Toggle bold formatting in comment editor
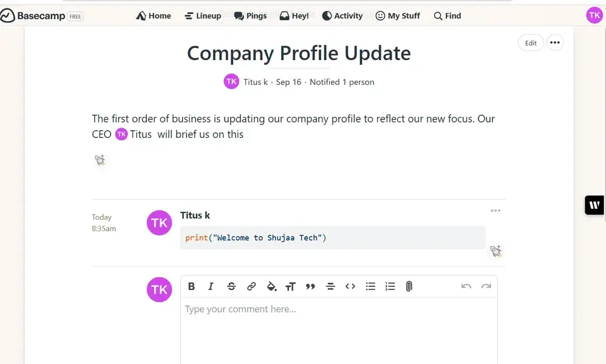This screenshot has width=606, height=364. (191, 286)
